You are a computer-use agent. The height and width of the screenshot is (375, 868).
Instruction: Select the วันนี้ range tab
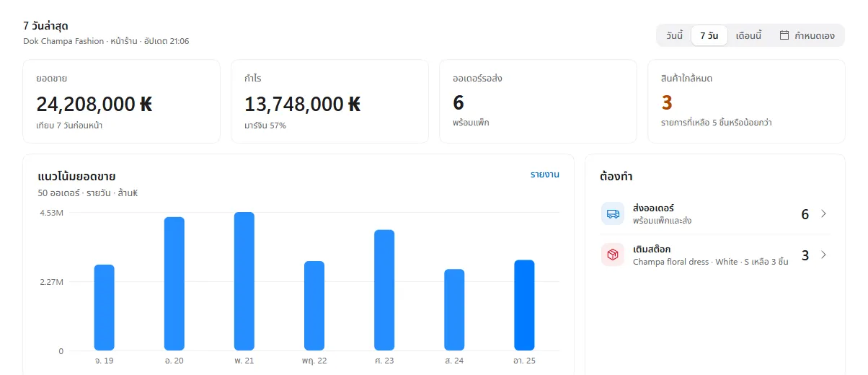(674, 35)
